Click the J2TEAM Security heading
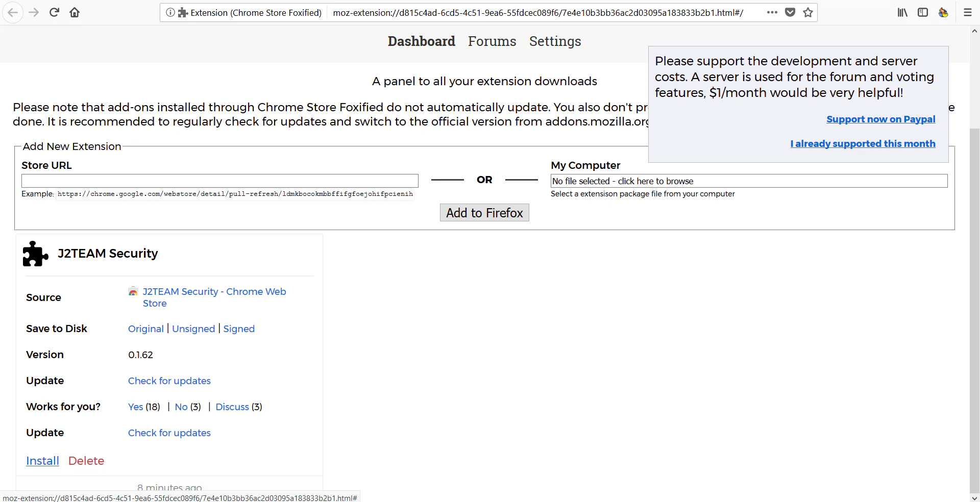The height and width of the screenshot is (502, 980). (108, 254)
